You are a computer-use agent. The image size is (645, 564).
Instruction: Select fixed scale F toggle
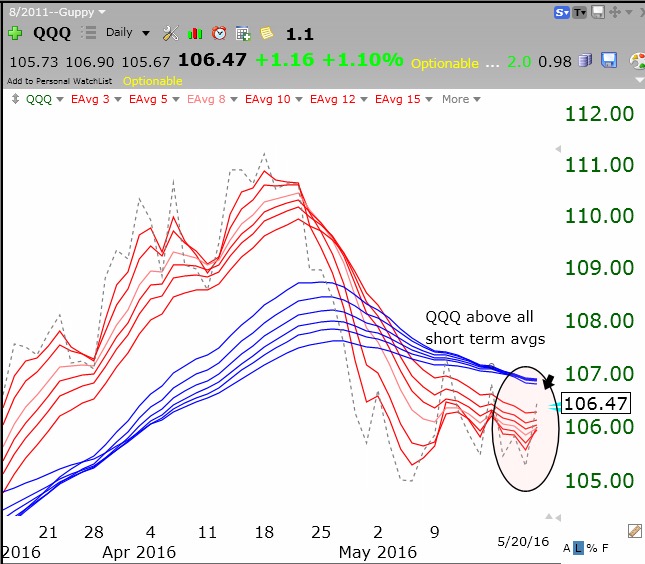[x=605, y=548]
